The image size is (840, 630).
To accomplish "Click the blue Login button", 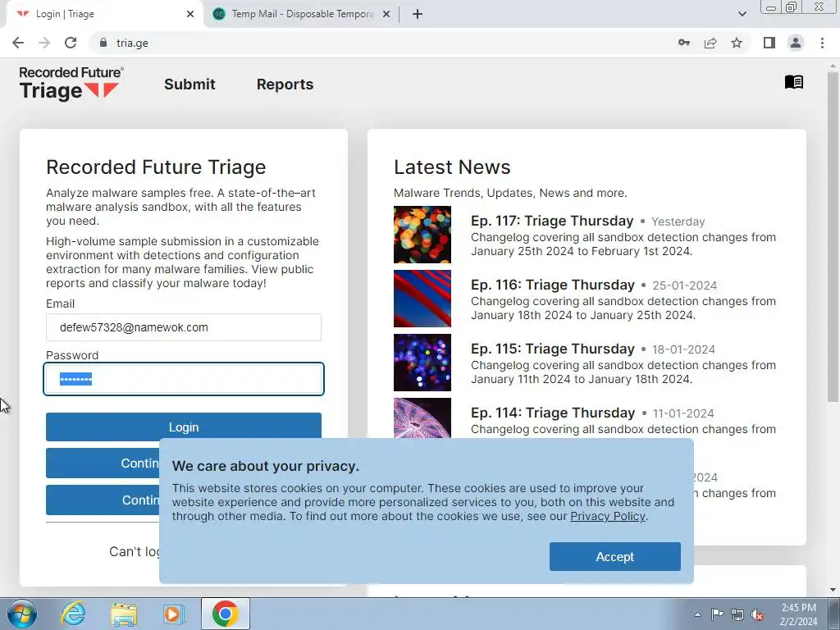I will 184,427.
